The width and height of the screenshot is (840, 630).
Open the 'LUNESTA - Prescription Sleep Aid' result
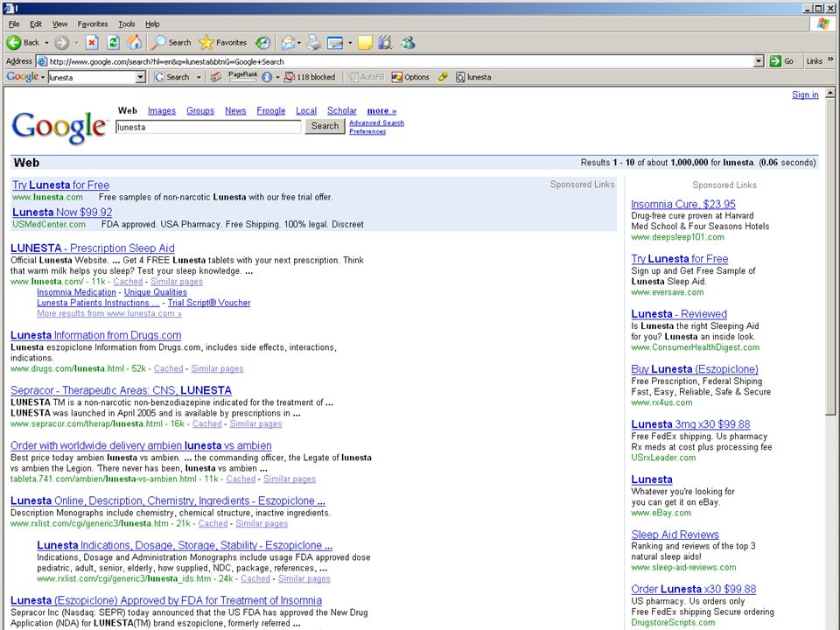[93, 248]
